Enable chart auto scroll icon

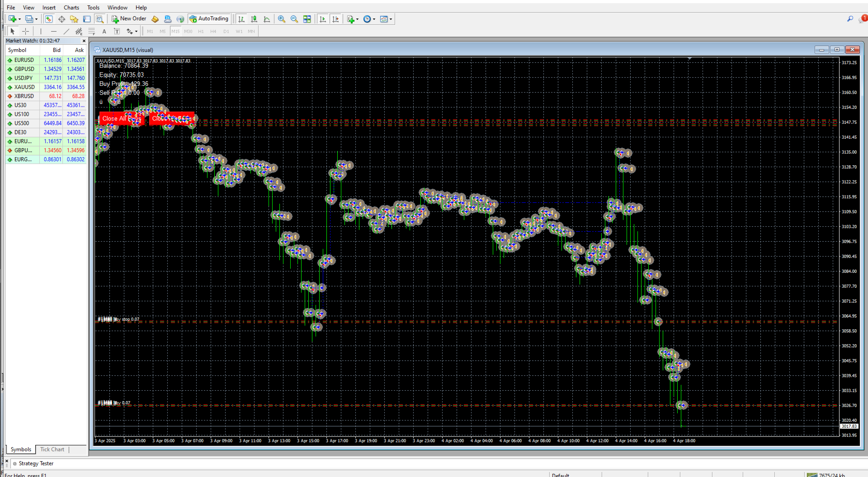[x=323, y=19]
